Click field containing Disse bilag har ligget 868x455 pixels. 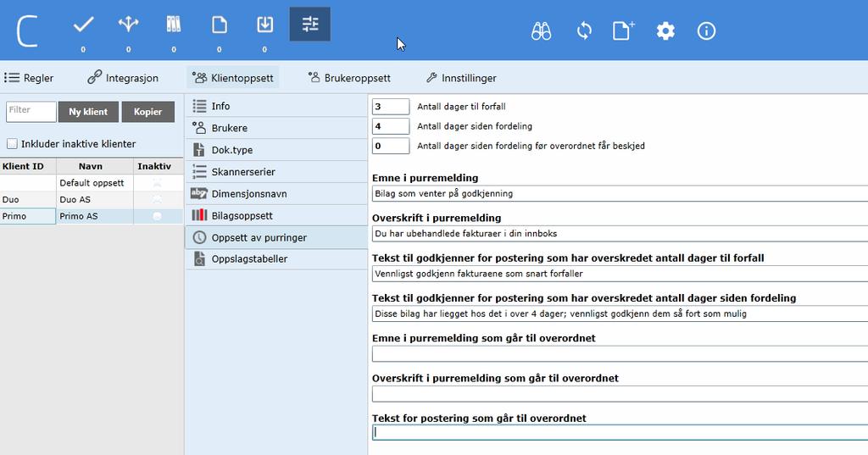620,314
